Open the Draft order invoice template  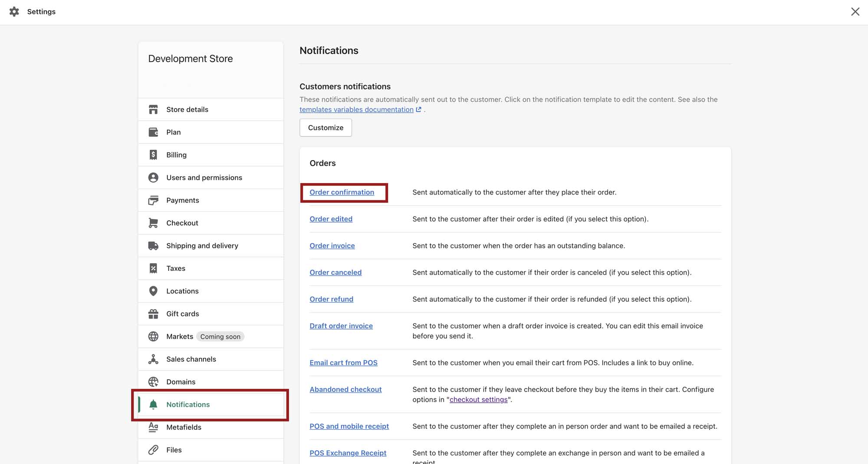(341, 326)
